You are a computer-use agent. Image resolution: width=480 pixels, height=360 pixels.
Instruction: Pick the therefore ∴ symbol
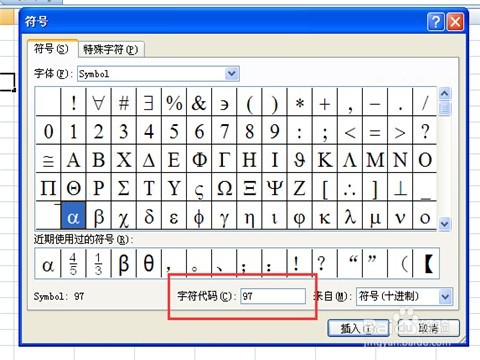coord(350,187)
